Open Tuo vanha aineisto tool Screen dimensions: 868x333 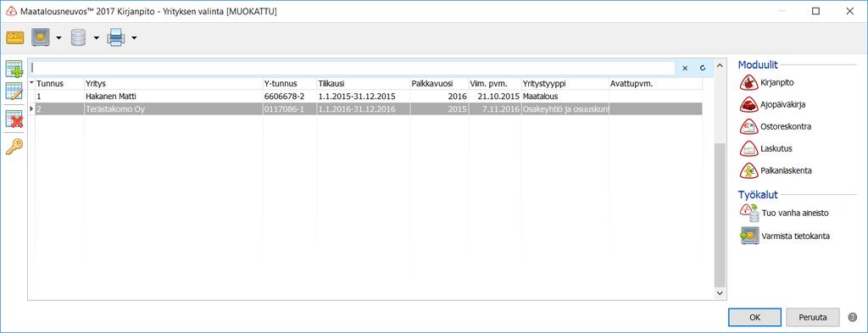795,213
